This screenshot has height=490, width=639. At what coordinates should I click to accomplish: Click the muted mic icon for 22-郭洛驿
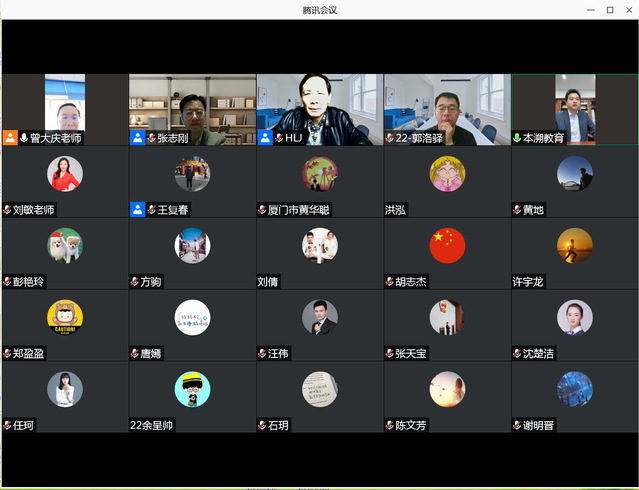pyautogui.click(x=389, y=138)
